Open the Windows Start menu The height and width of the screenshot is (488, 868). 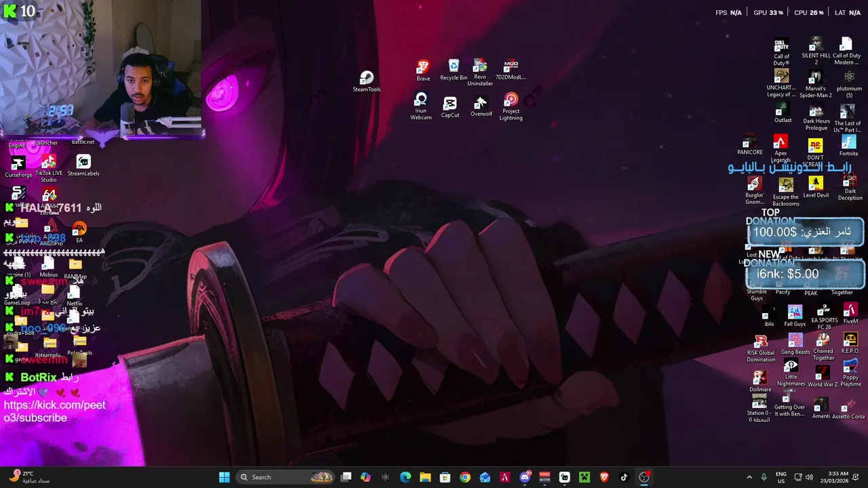click(224, 477)
